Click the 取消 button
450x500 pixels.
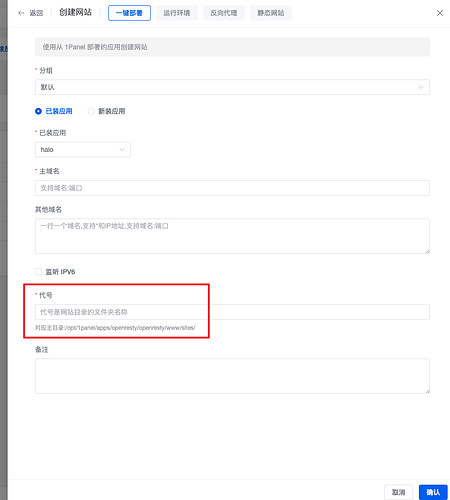coord(398,492)
